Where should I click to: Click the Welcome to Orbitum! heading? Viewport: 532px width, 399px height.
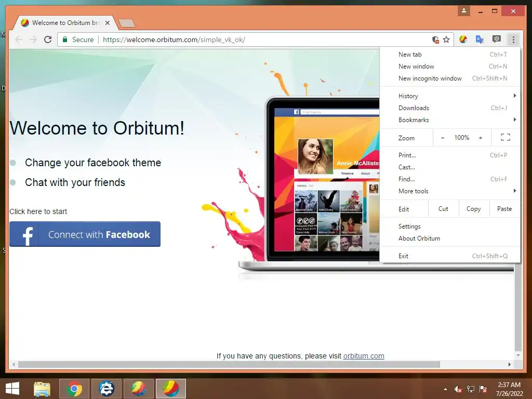(97, 128)
